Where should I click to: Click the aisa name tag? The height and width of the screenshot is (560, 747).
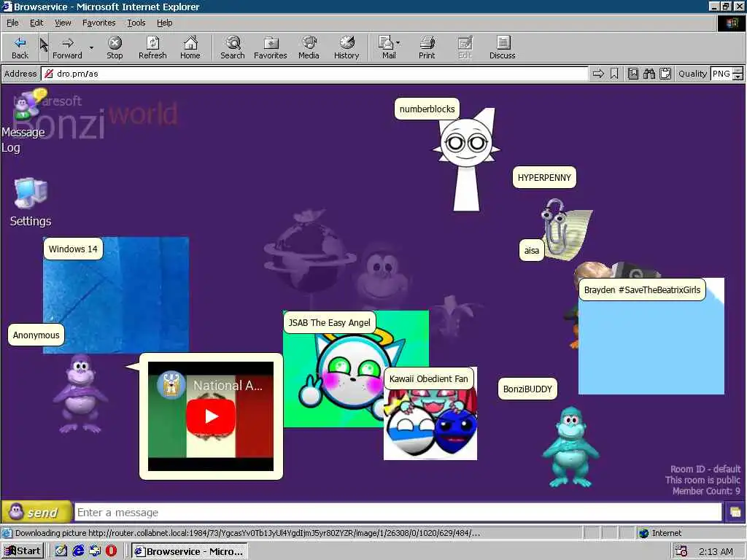(532, 251)
